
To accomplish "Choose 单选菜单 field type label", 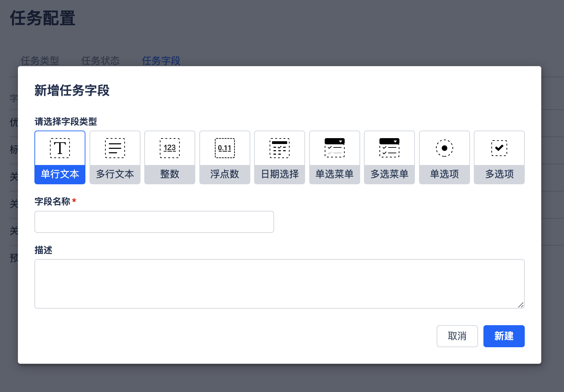I will pos(335,174).
